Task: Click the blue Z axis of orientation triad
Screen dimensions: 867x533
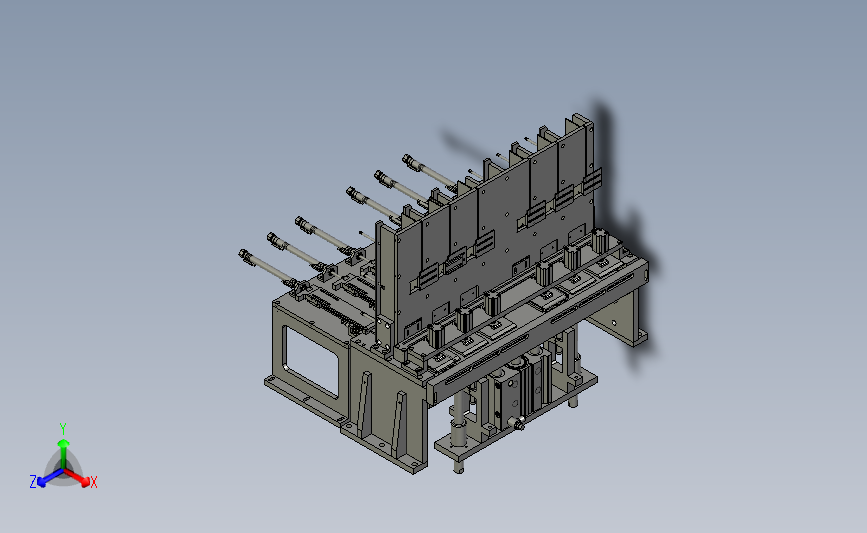Action: pyautogui.click(x=49, y=478)
